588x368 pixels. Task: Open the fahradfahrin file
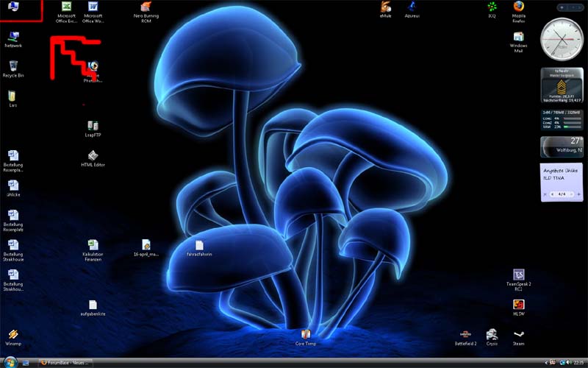click(199, 248)
